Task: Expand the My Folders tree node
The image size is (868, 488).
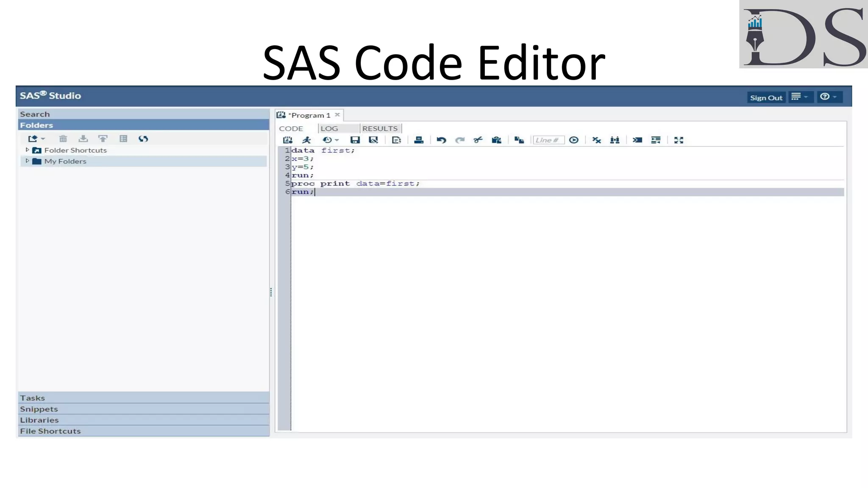Action: (x=28, y=161)
